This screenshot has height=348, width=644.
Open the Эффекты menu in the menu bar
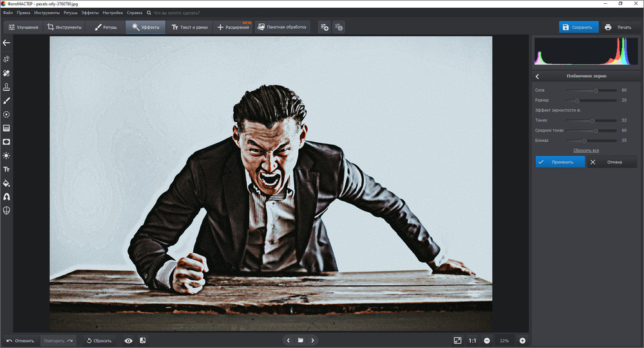point(90,12)
